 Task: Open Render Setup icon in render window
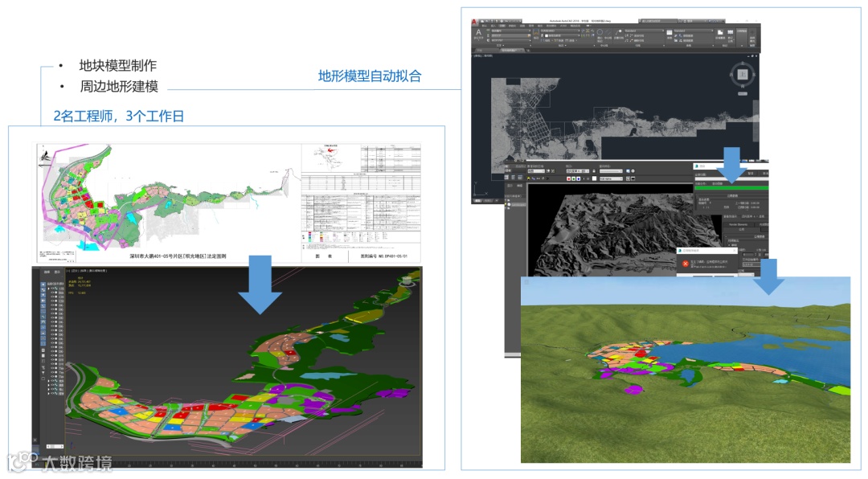click(x=628, y=171)
